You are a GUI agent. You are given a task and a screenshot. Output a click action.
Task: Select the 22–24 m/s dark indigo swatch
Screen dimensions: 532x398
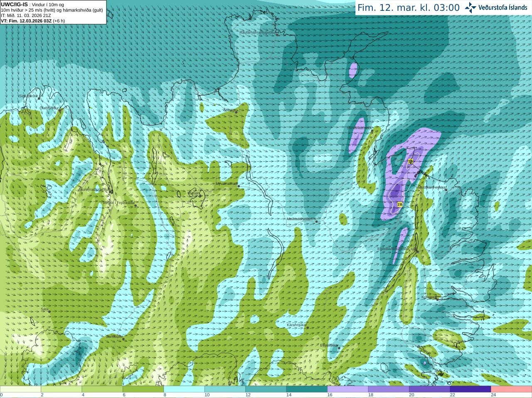[x=470, y=389]
